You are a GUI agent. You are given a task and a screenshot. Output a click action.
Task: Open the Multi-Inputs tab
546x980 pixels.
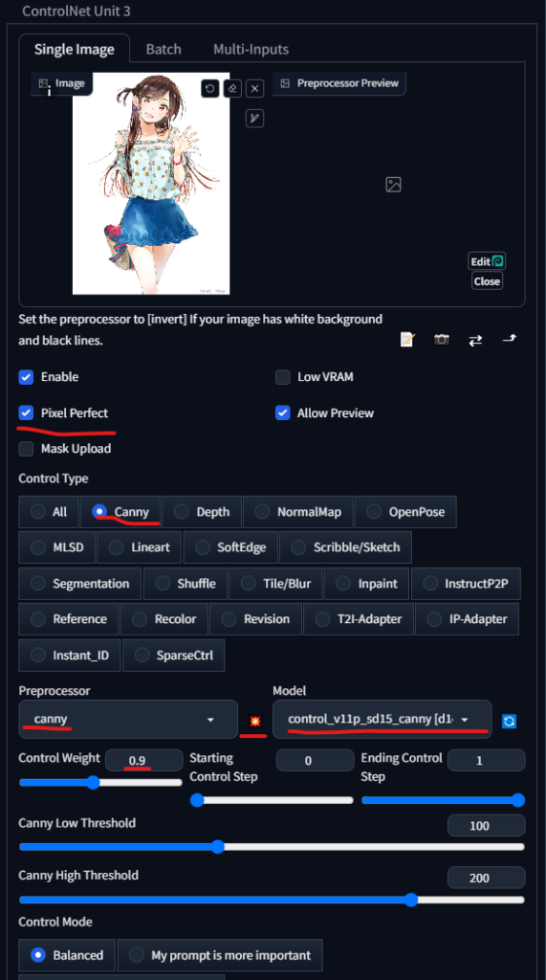[251, 50]
